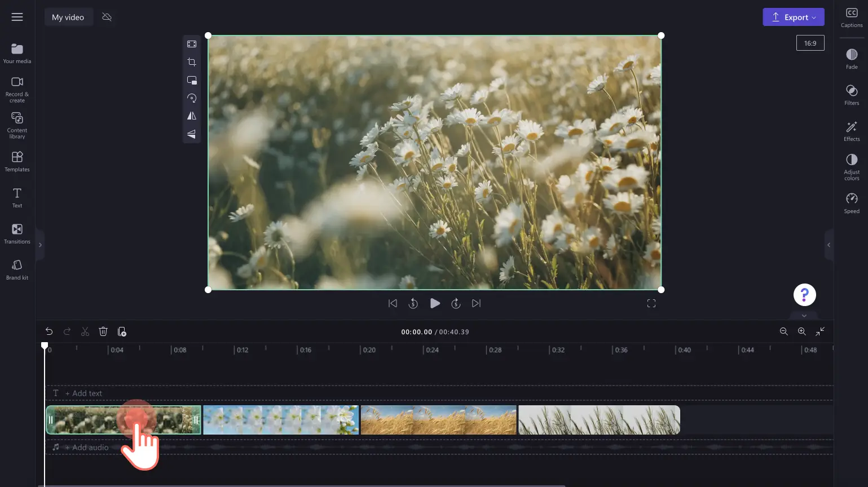The height and width of the screenshot is (487, 868).
Task: Split the clip with scissors icon
Action: (x=85, y=331)
